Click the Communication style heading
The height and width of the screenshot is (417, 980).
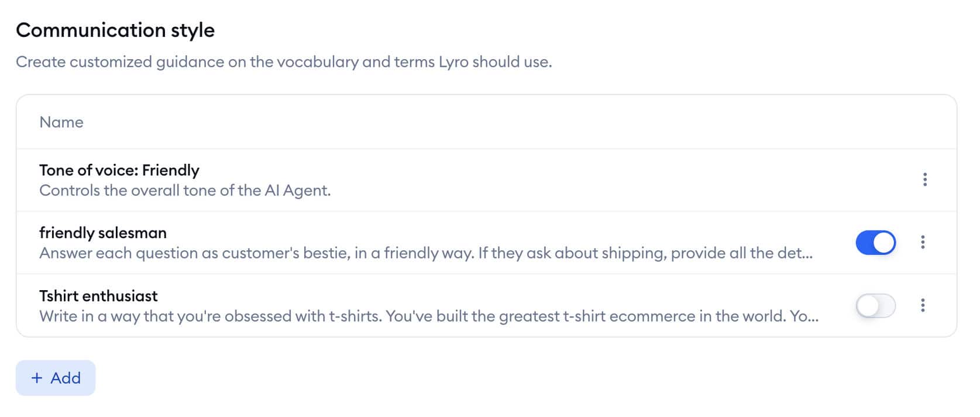pos(115,30)
